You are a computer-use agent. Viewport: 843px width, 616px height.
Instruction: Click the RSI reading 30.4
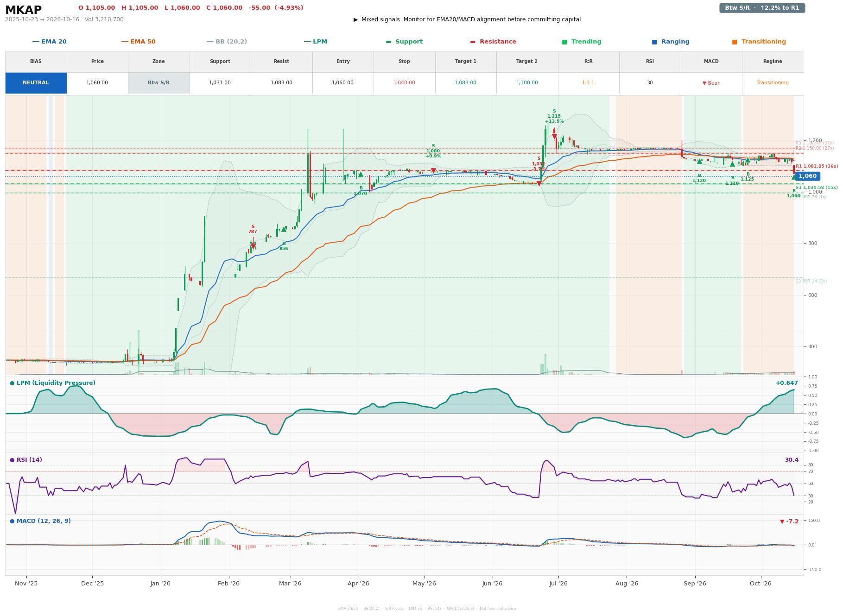coord(792,460)
